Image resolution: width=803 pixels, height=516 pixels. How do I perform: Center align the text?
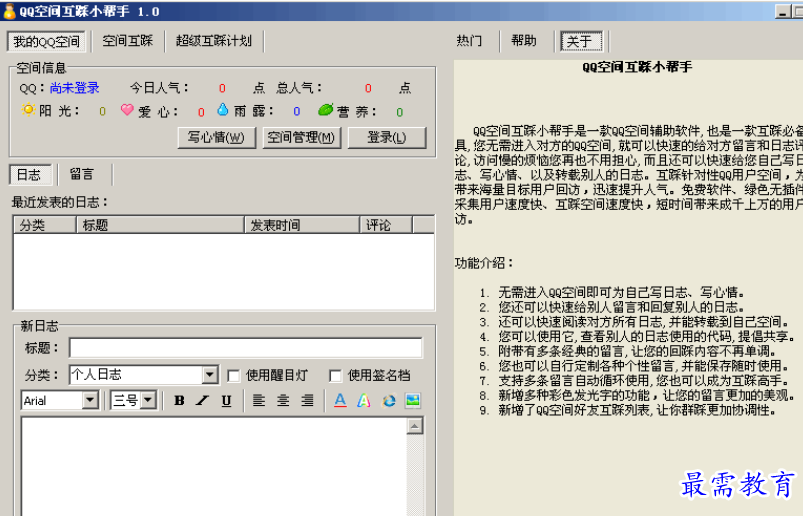pos(283,400)
